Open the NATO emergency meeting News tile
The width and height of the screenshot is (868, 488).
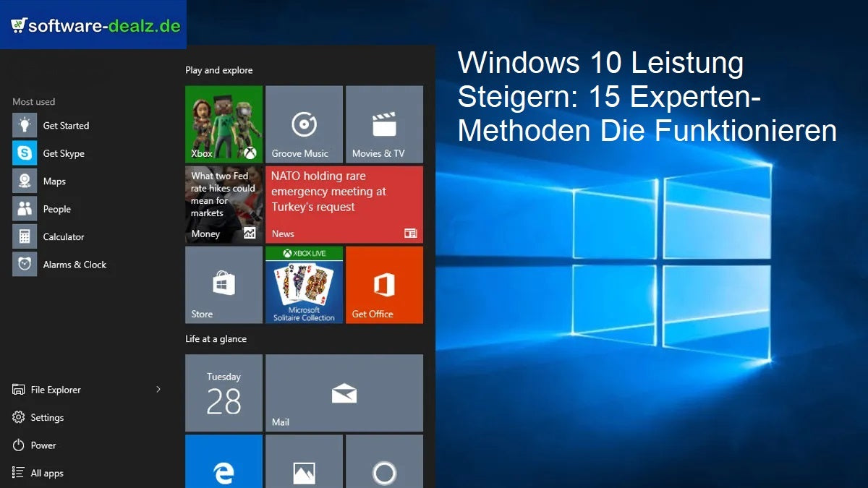pyautogui.click(x=344, y=205)
